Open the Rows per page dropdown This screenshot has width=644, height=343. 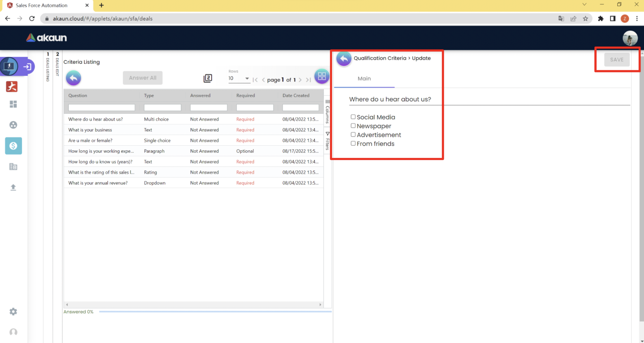point(239,78)
